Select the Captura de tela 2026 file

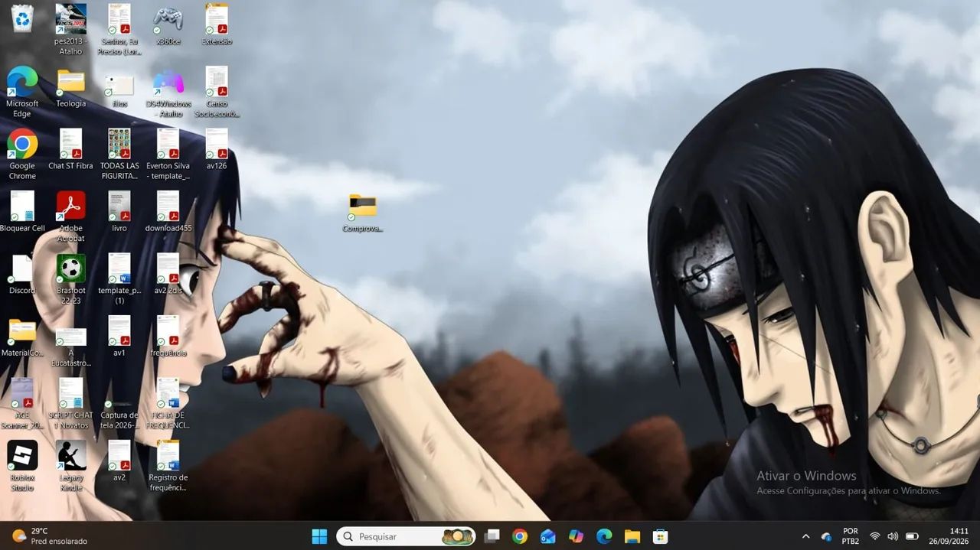click(x=119, y=413)
